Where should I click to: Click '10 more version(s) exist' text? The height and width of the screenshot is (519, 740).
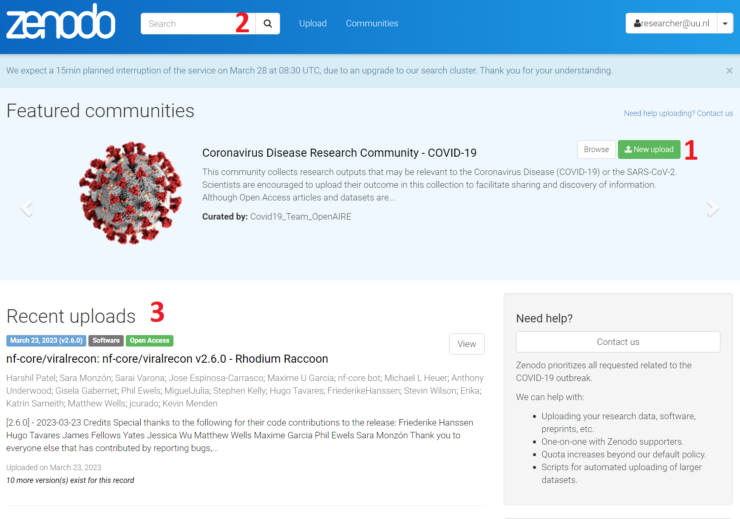point(70,480)
